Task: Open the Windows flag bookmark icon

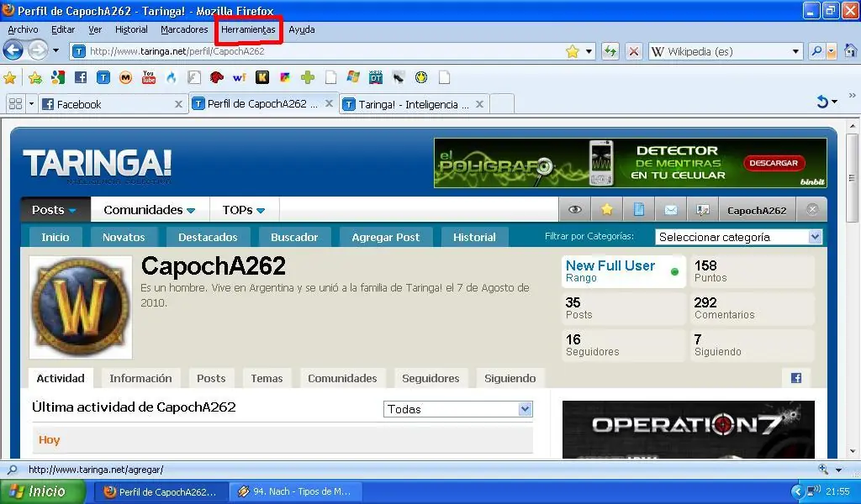Action: [x=353, y=77]
